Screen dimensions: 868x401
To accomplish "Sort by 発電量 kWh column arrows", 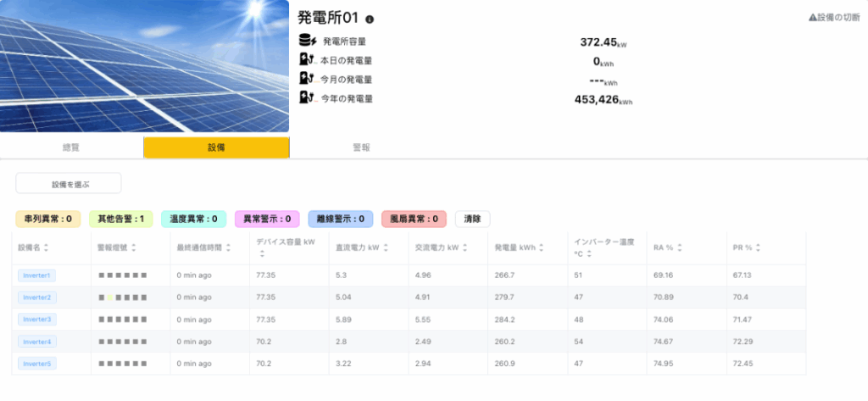I will [542, 248].
